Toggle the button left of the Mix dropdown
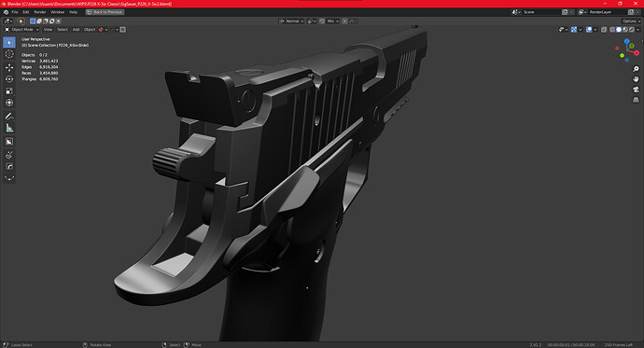This screenshot has height=348, width=644. 322,21
